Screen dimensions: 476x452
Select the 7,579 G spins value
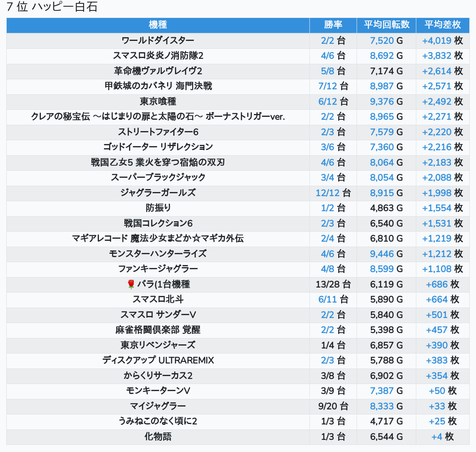[x=387, y=132]
